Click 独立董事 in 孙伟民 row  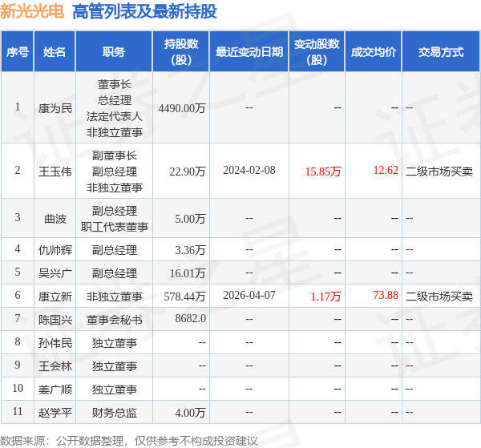click(115, 343)
